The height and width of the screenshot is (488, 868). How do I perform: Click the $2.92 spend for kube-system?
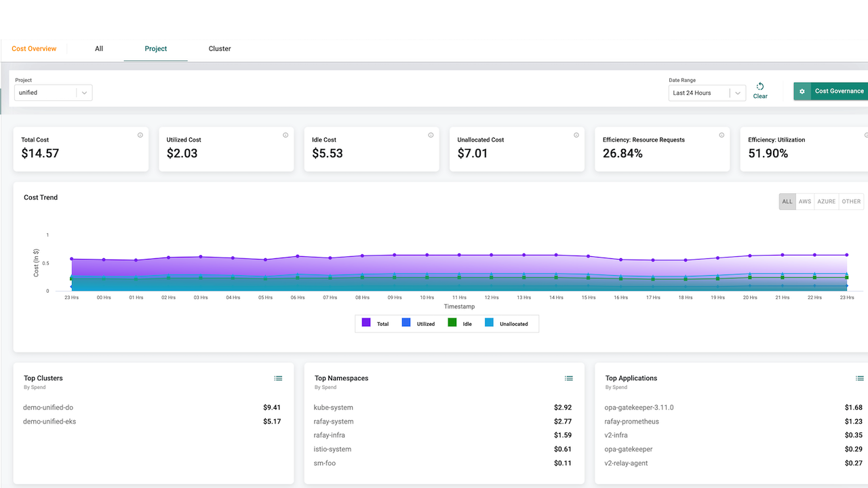point(563,407)
